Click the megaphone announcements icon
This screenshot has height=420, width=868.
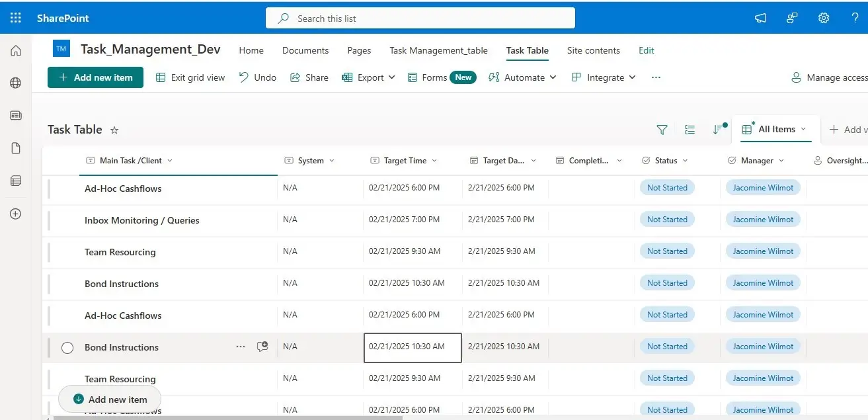pyautogui.click(x=760, y=19)
